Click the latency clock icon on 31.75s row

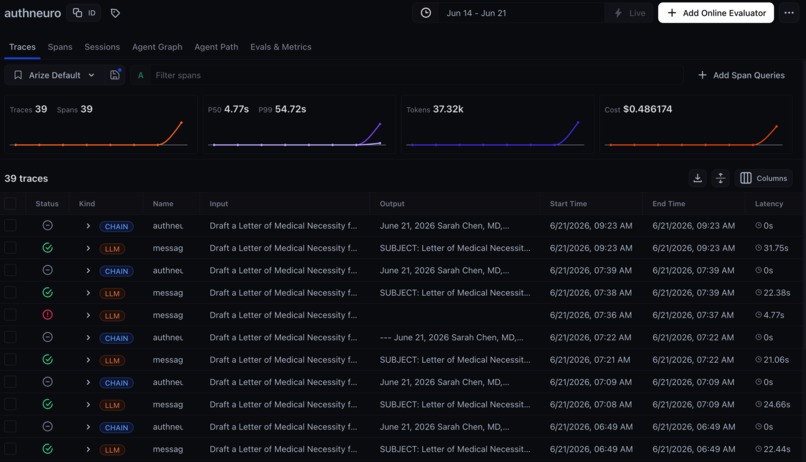pyautogui.click(x=758, y=248)
